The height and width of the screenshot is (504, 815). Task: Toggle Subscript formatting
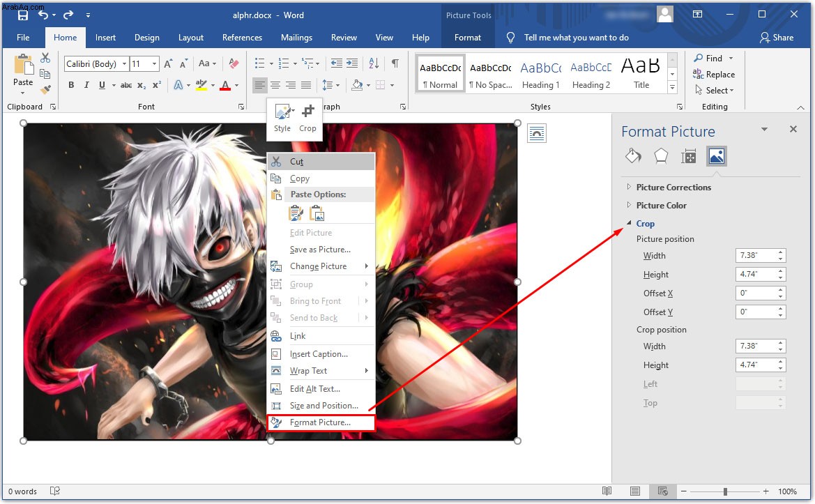point(142,85)
